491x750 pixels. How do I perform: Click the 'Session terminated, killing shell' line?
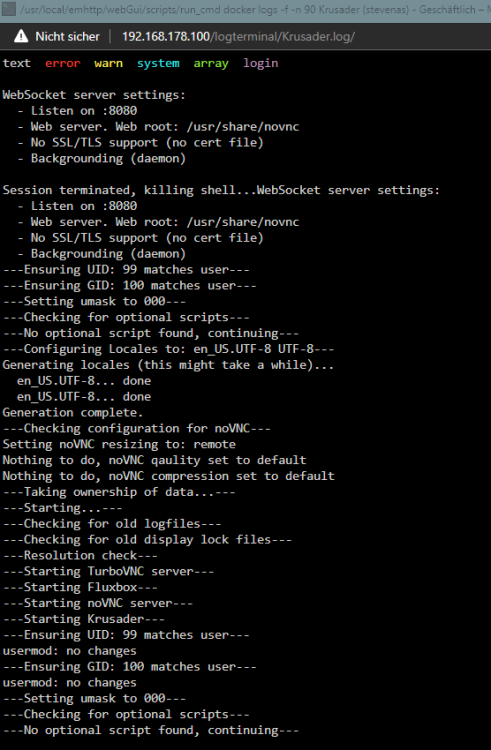pyautogui.click(x=221, y=190)
